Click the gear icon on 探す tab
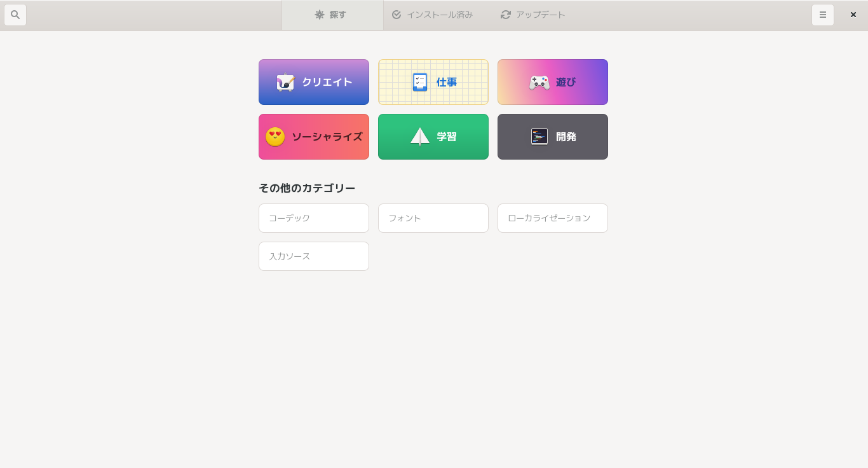 pos(320,15)
